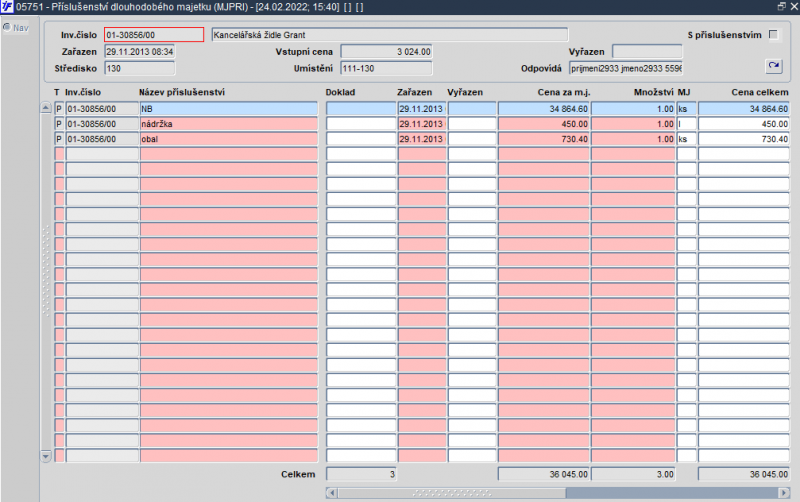Click right arrow of horizontal scrollbar
This screenshot has width=800, height=502.
(x=782, y=492)
